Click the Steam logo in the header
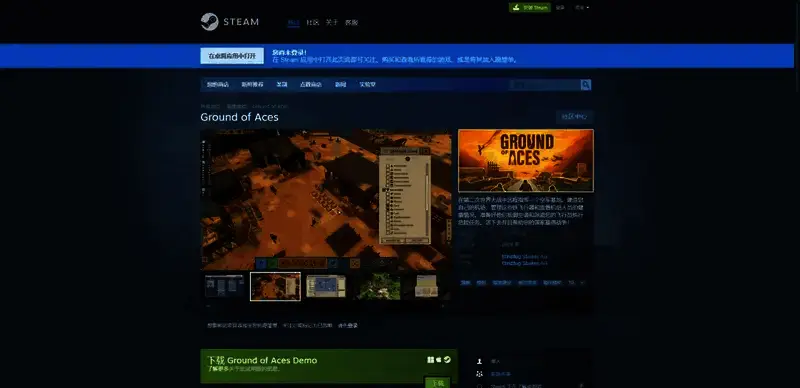Image resolution: width=800 pixels, height=388 pixels. 230,22
